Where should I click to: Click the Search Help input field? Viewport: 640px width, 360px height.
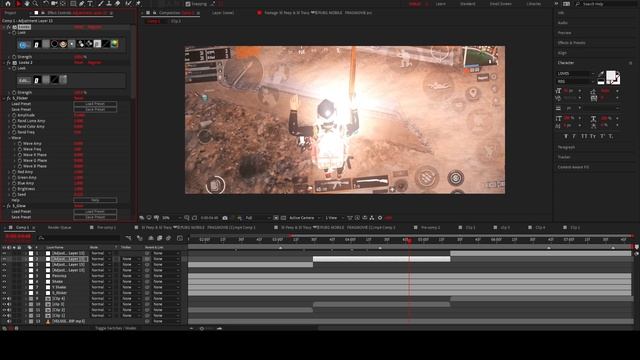[x=606, y=4]
